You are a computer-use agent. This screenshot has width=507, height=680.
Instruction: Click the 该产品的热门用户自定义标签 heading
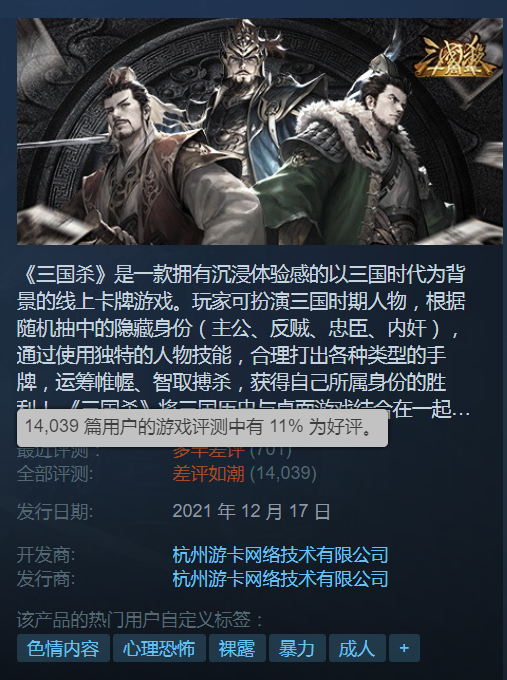[140, 619]
